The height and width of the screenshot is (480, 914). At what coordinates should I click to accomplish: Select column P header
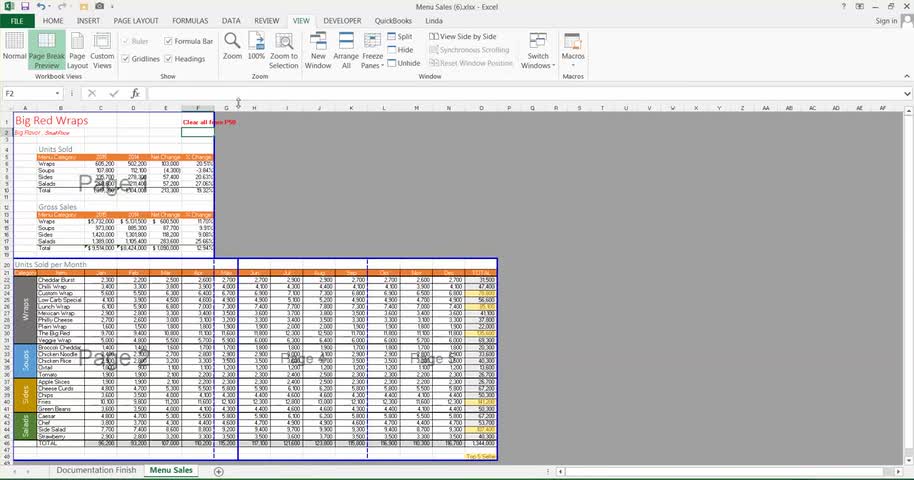(509, 108)
